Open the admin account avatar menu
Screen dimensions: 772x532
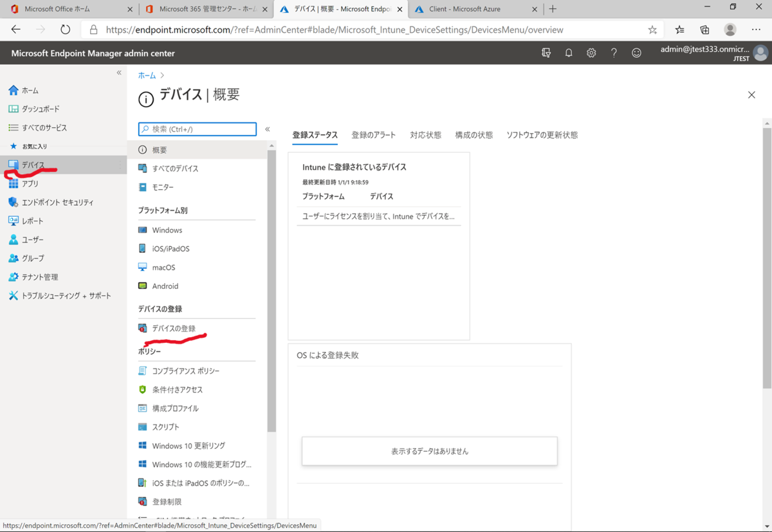click(x=761, y=53)
